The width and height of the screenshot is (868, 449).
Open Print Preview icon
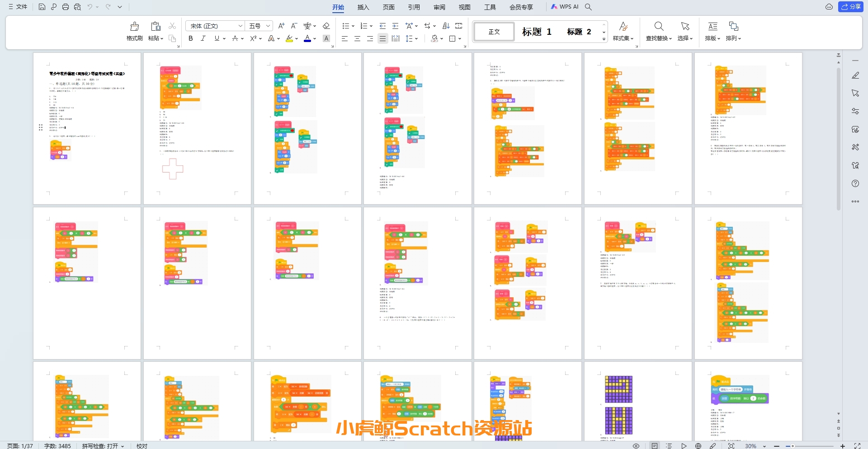click(77, 7)
